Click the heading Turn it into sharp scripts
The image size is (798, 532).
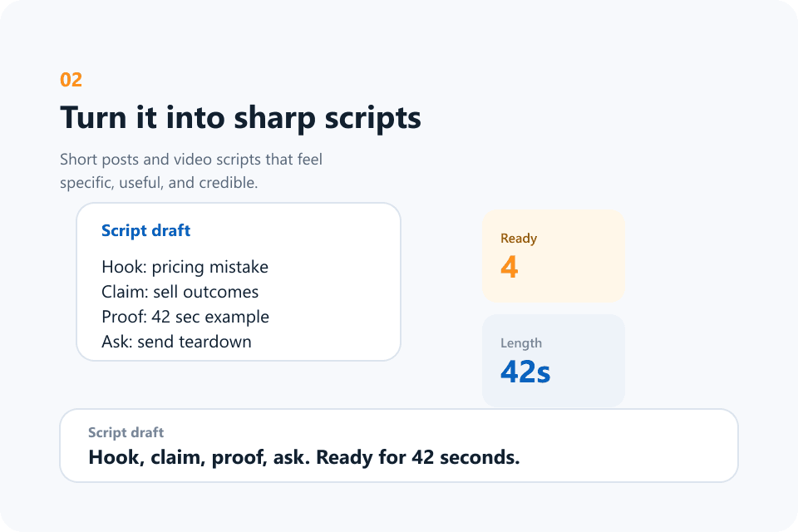241,118
